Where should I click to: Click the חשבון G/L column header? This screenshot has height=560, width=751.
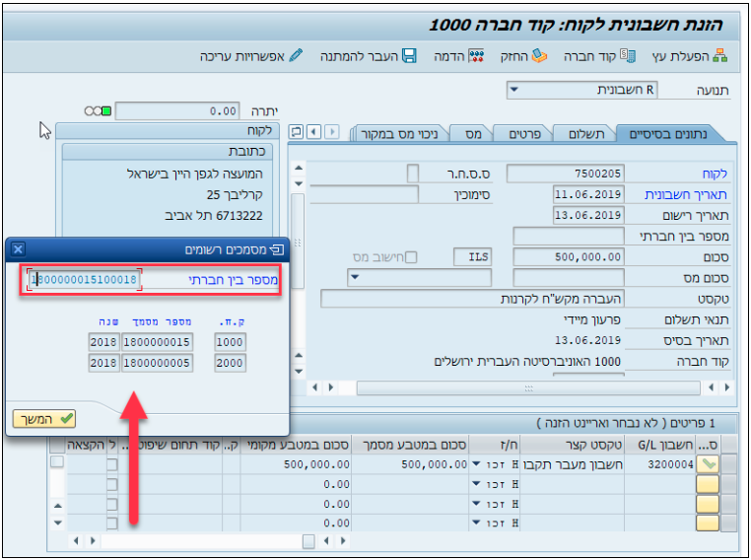point(660,445)
